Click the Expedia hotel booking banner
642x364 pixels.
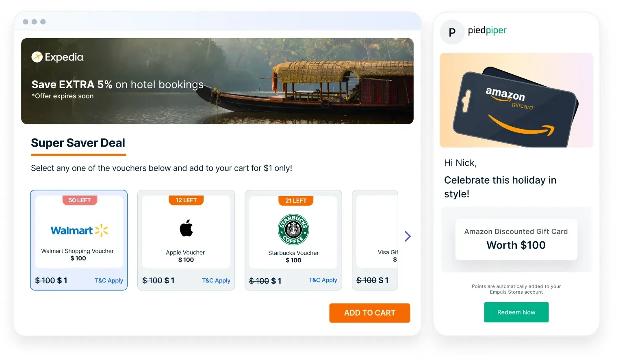click(x=217, y=81)
